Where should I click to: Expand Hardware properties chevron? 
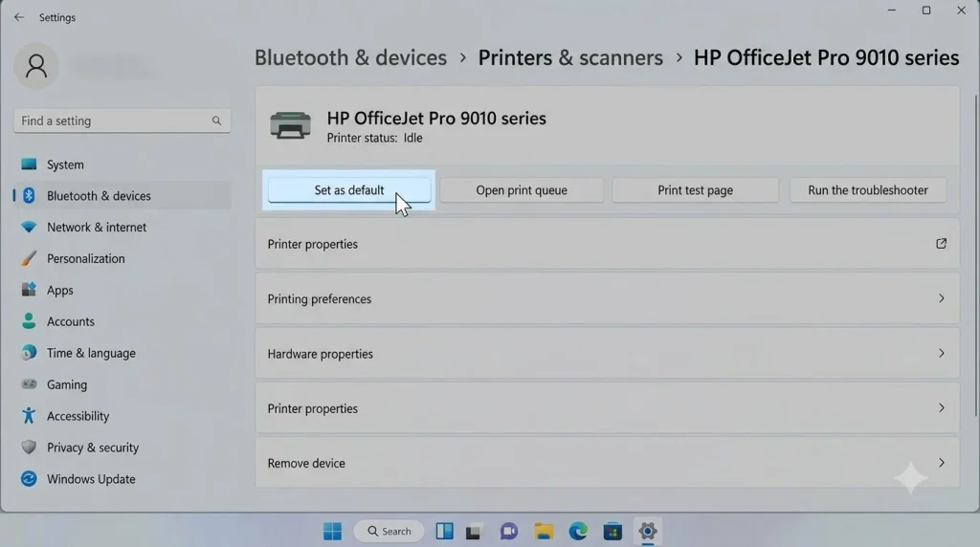[x=942, y=354]
